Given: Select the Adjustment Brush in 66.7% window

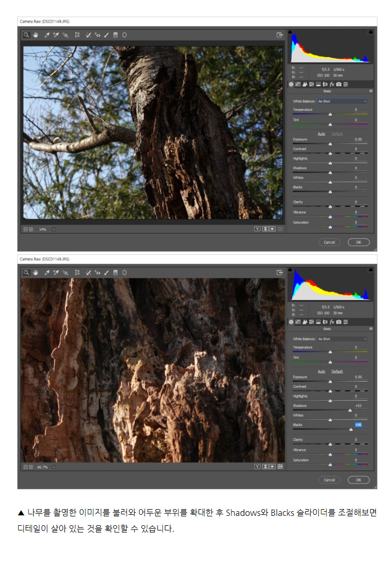Looking at the screenshot, I should tap(107, 272).
